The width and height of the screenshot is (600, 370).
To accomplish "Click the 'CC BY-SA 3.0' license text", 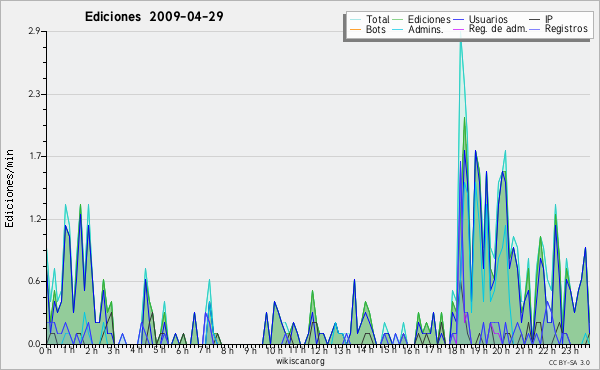I will (569, 362).
